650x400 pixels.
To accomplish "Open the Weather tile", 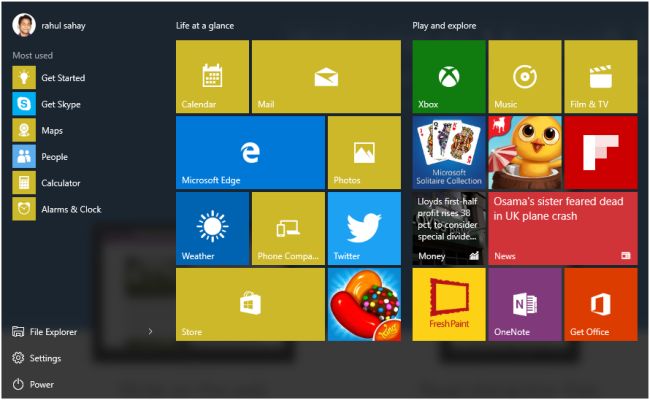I will (x=212, y=228).
